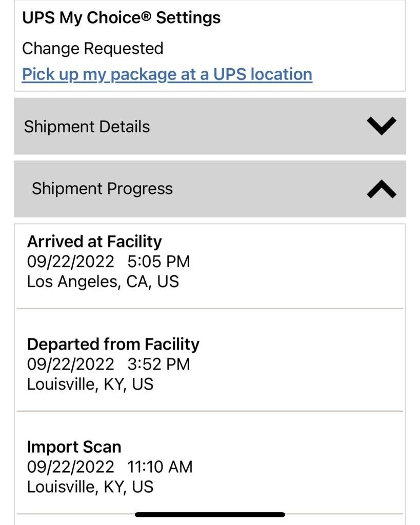Select the Import Scan event title

click(74, 447)
